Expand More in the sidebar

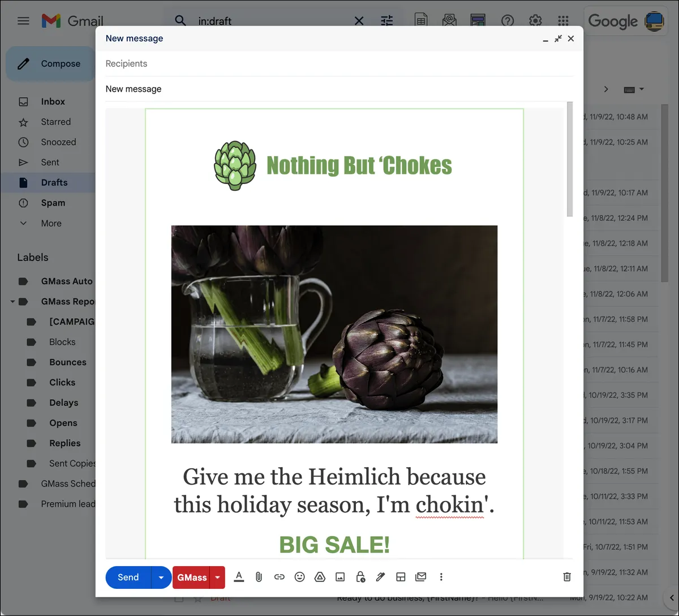[x=51, y=223]
